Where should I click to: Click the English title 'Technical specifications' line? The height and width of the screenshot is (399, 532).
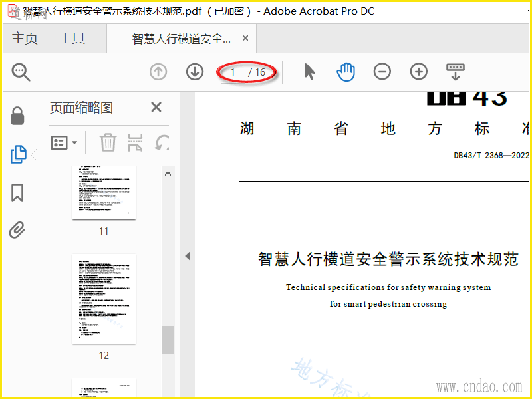click(388, 287)
